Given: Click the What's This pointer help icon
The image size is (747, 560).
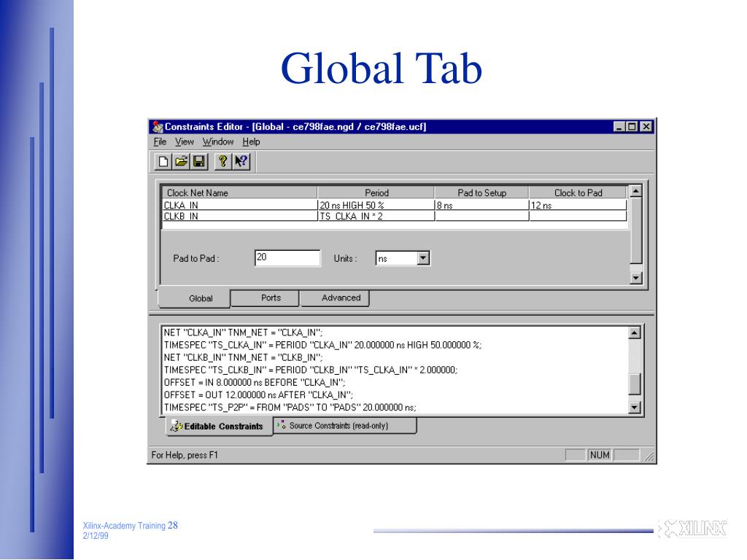Looking at the screenshot, I should 241,161.
